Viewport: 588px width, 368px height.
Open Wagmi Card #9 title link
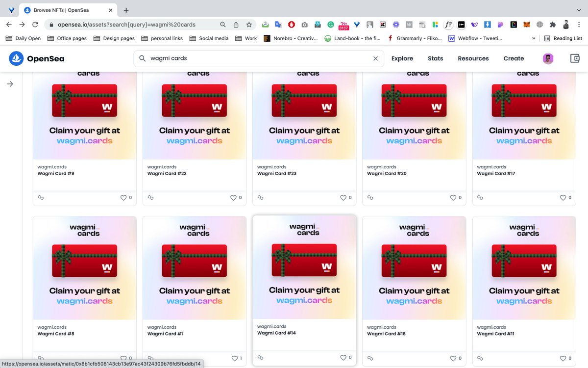point(56,173)
